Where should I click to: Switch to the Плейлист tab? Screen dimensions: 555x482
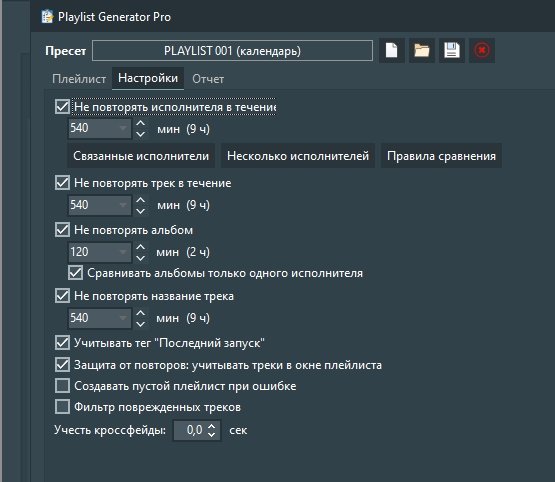[x=79, y=79]
